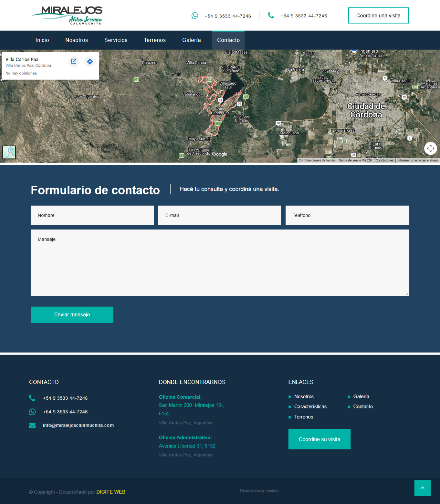The image size is (440, 504).
Task: Click the Miralejos Aldea Serrana logo
Action: point(67,15)
